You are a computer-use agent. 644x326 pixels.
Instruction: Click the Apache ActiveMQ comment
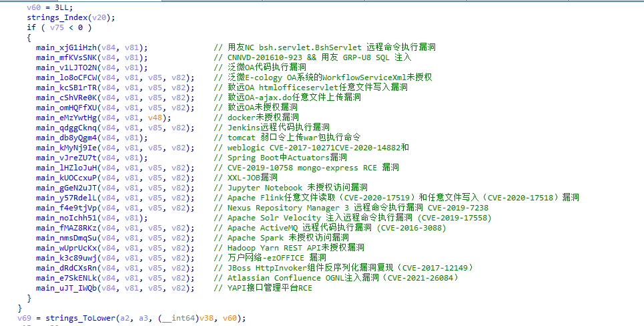pos(330,228)
